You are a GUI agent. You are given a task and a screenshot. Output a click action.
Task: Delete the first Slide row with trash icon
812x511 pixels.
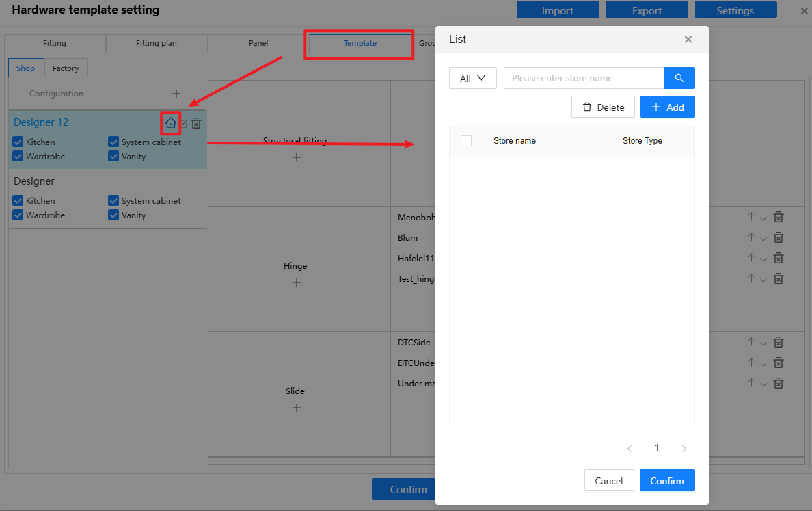[x=778, y=342]
